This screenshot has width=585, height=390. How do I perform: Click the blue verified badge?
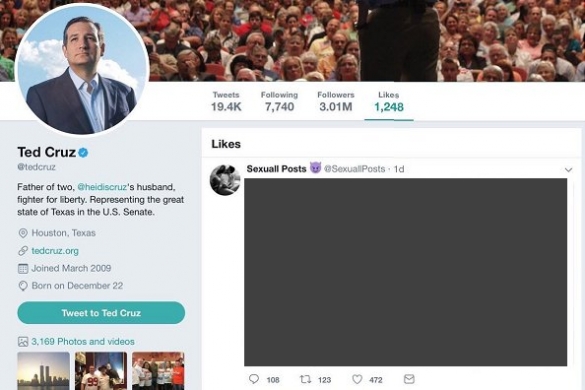[83, 152]
